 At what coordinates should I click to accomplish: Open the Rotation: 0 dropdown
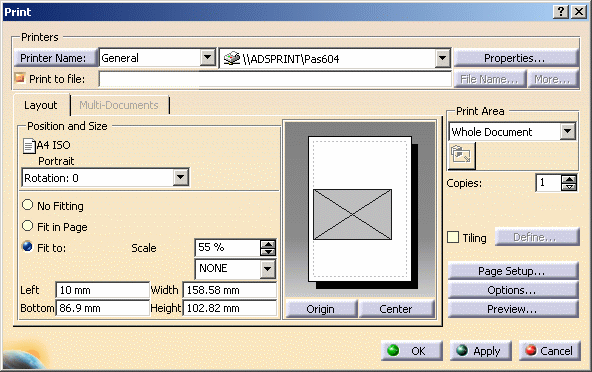click(181, 177)
